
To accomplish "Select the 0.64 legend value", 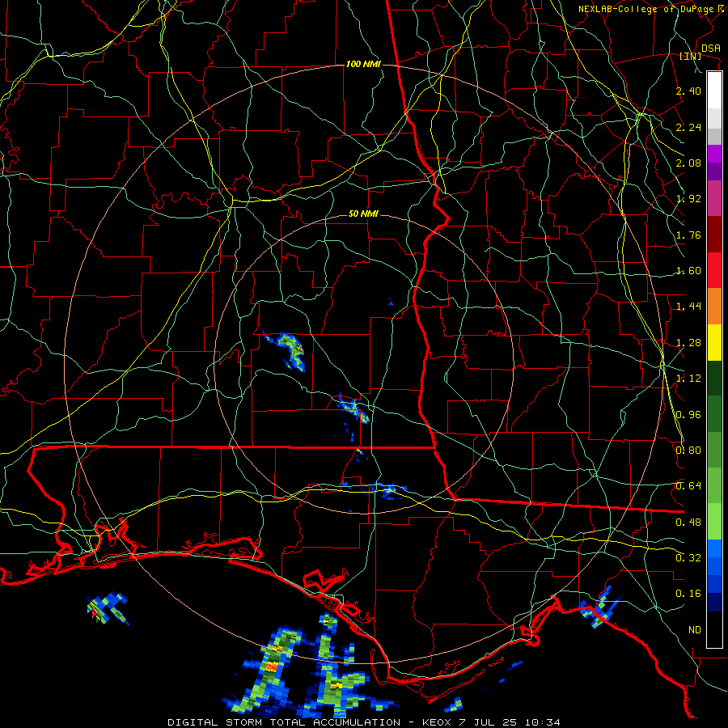I will tap(688, 486).
